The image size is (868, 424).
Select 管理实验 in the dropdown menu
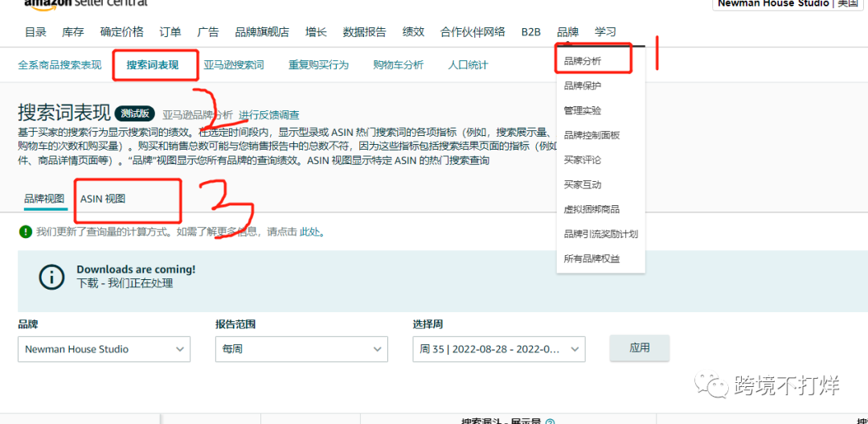583,111
